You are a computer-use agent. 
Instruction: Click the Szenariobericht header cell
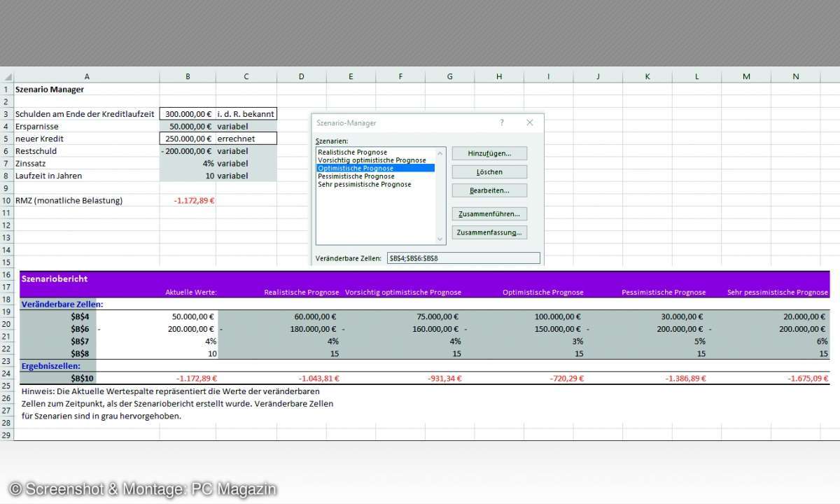tap(55, 279)
